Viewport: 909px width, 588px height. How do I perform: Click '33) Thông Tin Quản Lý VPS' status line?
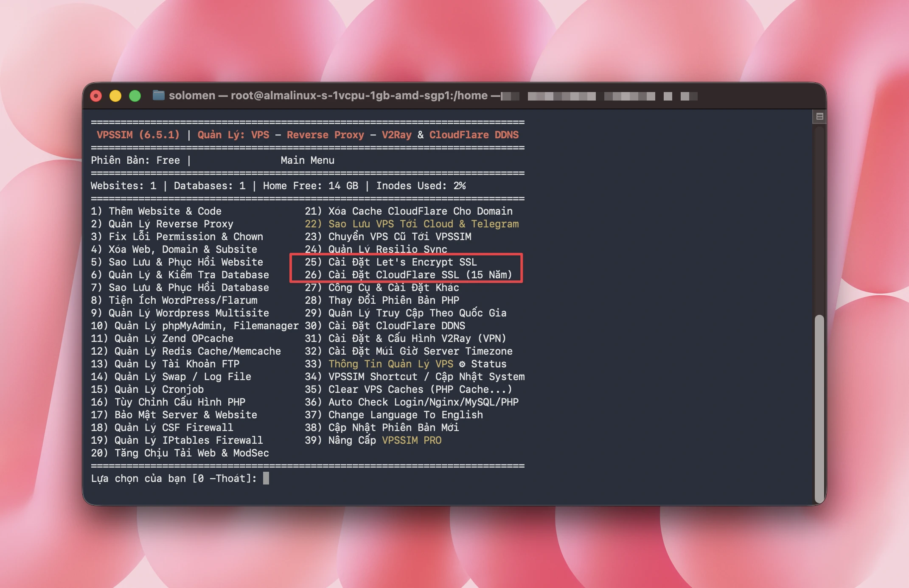[406, 364]
